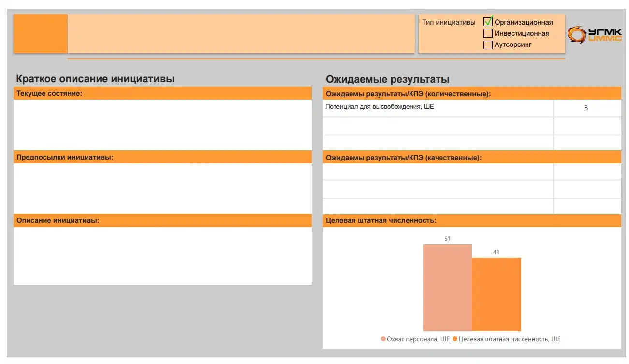The image size is (629, 364).
Task: Click the UGMK company logo
Action: point(595,34)
